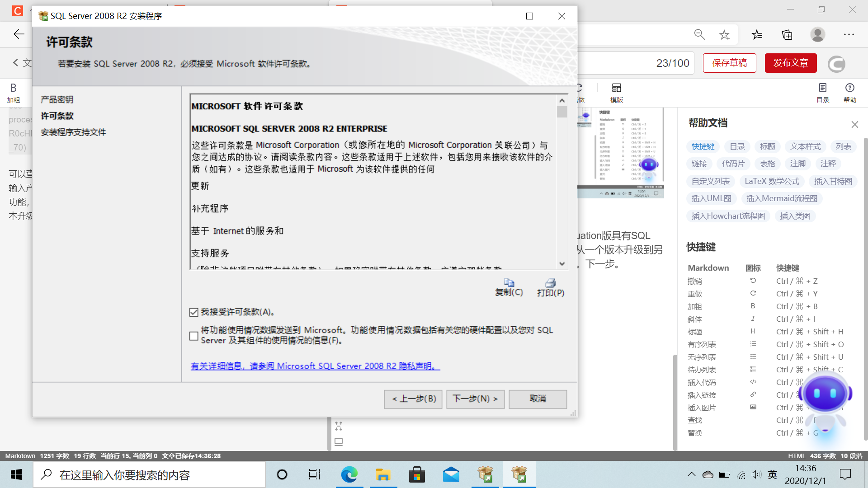Select 自定义列表 tag in help panel
Image resolution: width=868 pixels, height=488 pixels.
pos(711,181)
